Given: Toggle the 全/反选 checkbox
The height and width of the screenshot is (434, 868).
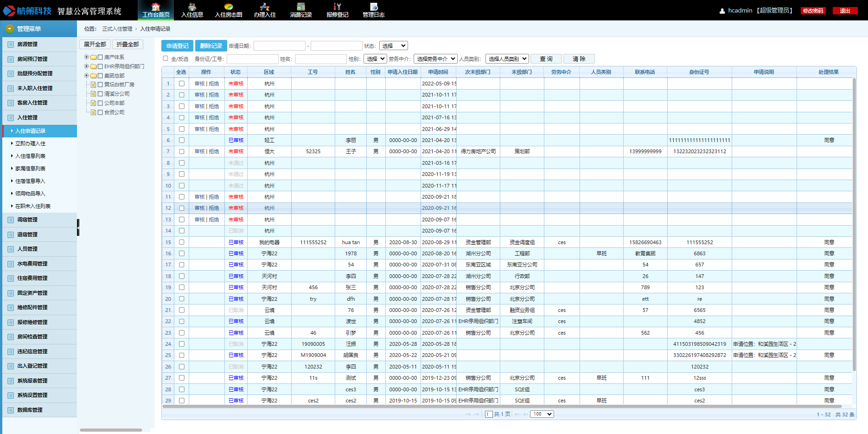Looking at the screenshot, I should click(x=166, y=58).
